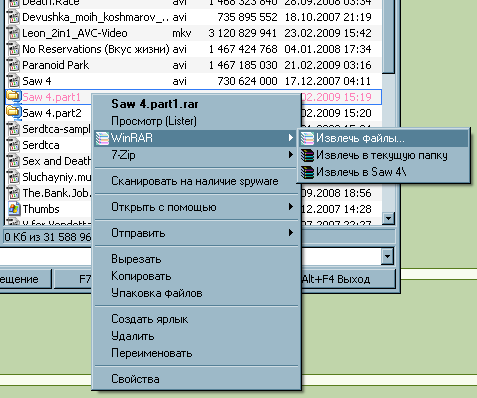Click the video file icon of Devushka_moih_koshmarov
Viewport: 477px width, 398px height.
tap(14, 17)
